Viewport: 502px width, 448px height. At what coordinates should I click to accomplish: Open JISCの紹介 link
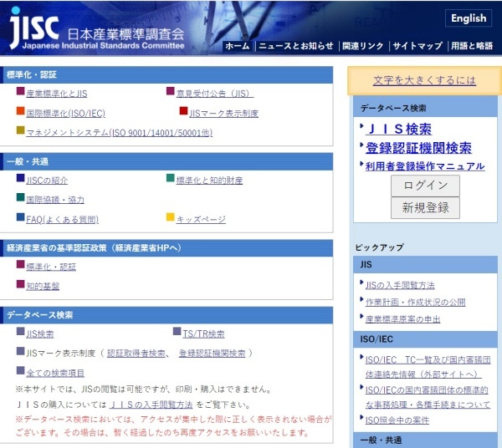coord(47,181)
